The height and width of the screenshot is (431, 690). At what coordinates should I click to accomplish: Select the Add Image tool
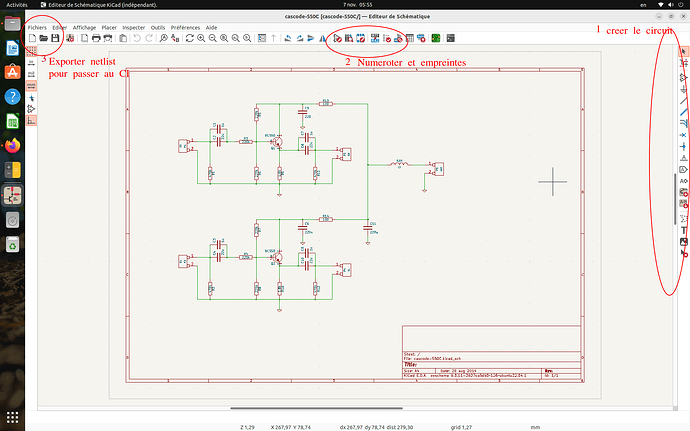point(683,242)
